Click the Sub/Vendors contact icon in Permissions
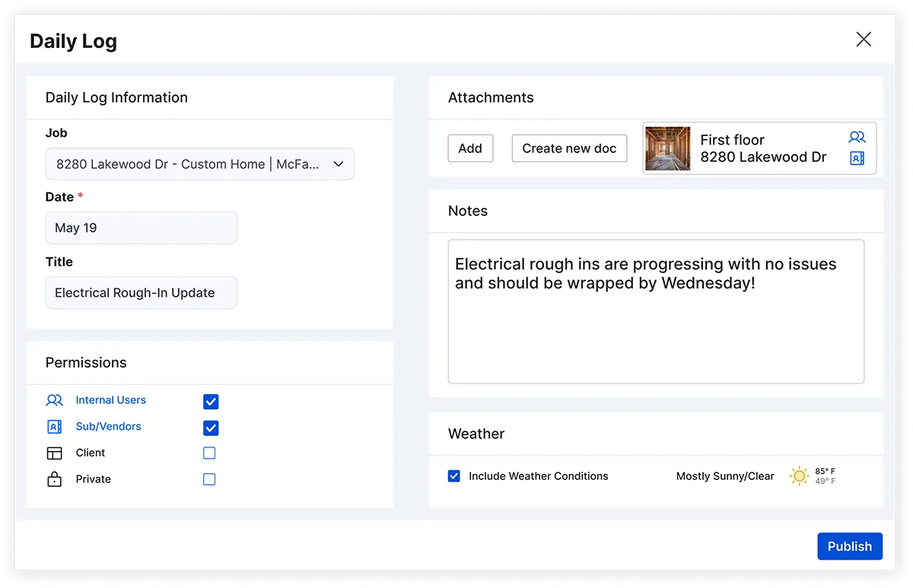Viewport: 913px width, 588px height. pos(54,427)
